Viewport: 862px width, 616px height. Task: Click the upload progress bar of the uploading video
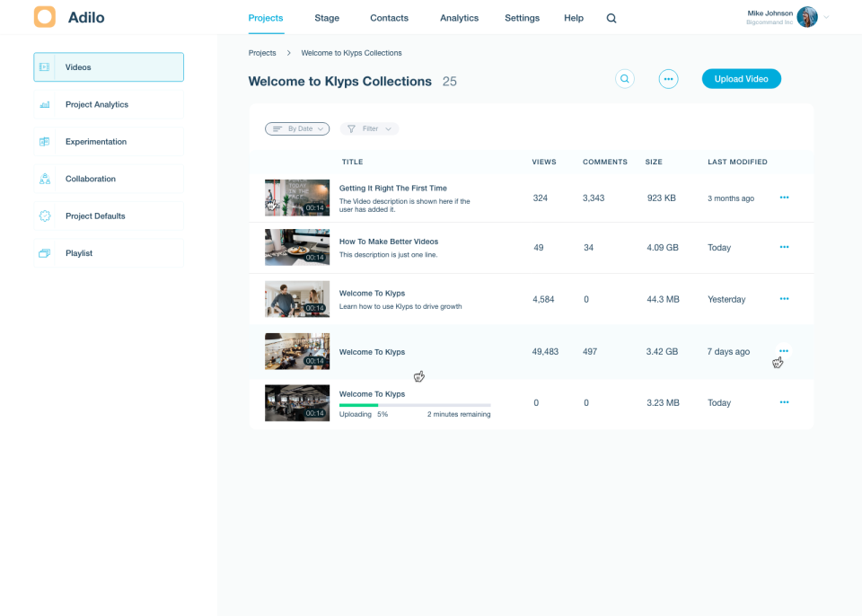point(415,404)
